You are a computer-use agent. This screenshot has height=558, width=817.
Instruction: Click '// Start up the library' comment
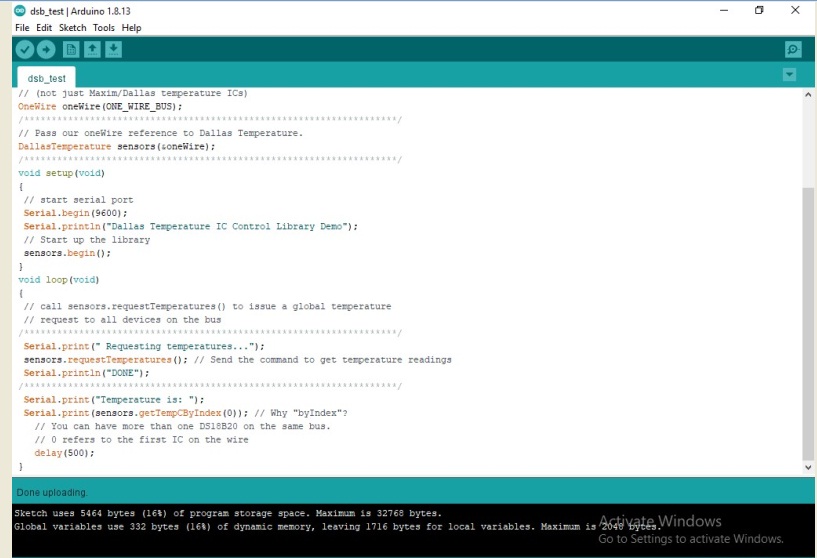click(86, 240)
